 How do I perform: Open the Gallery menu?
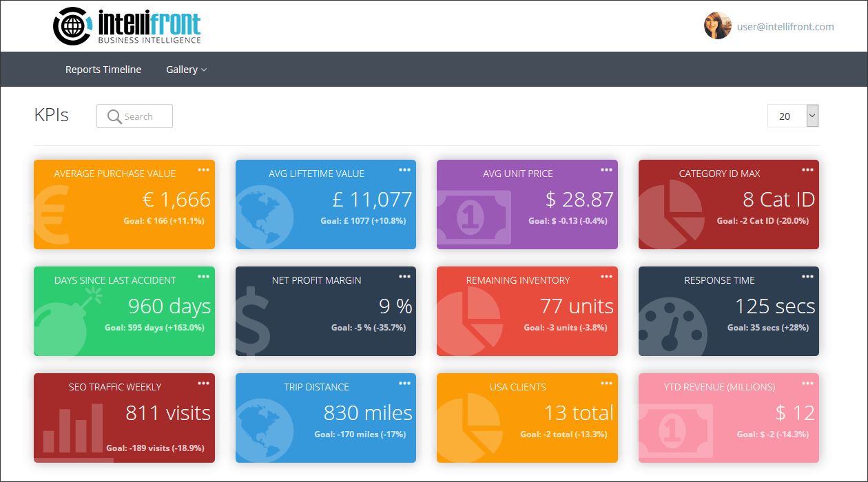coord(182,70)
